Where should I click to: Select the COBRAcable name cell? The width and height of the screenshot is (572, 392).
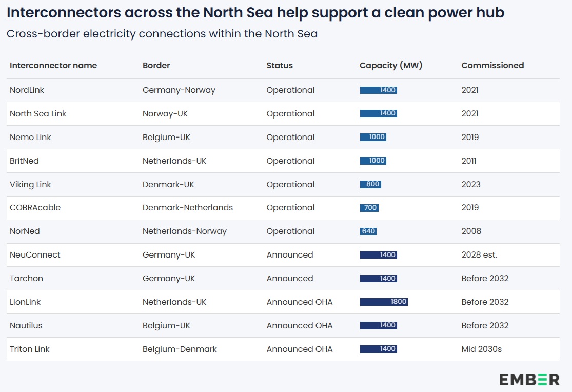(x=35, y=208)
